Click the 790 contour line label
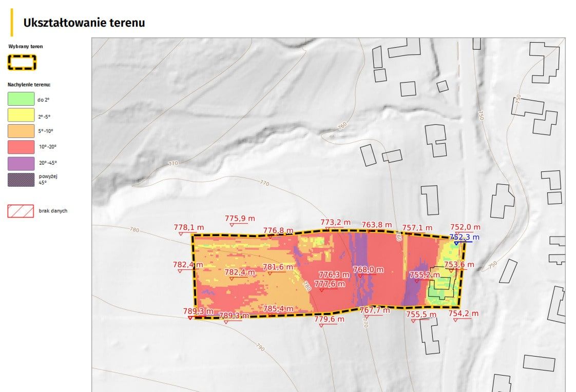The height and width of the screenshot is (392, 576). [x=260, y=348]
